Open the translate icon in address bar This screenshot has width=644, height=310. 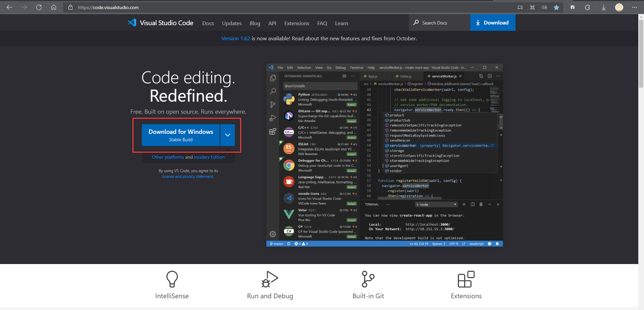544,7
